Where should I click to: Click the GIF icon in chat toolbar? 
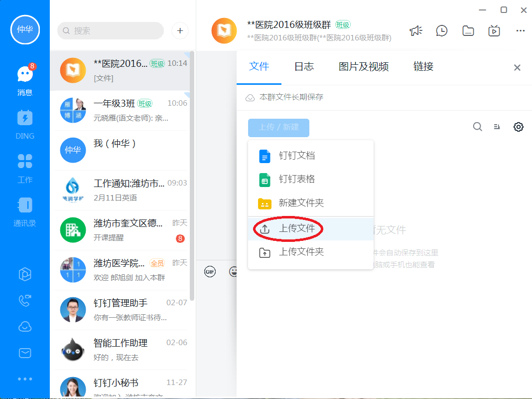pyautogui.click(x=210, y=272)
